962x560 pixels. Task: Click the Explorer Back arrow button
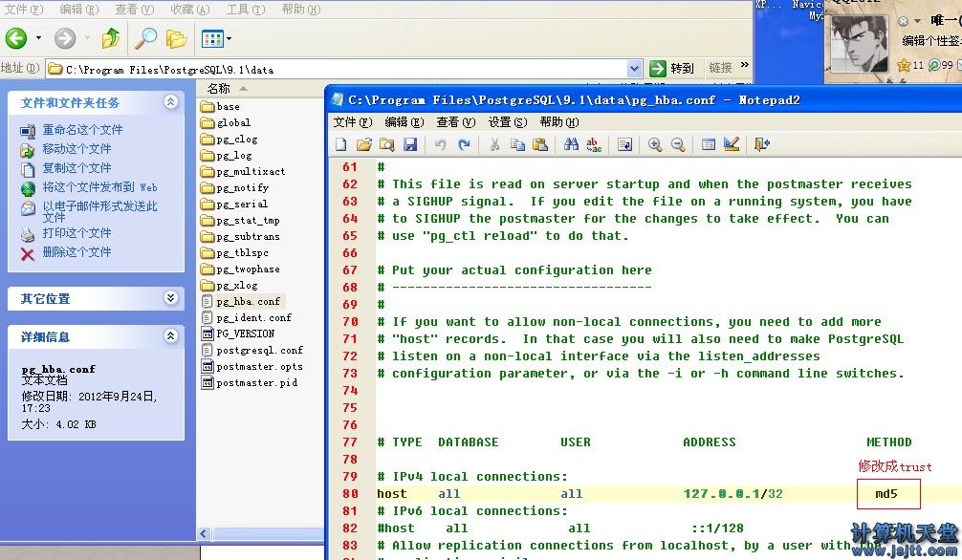point(16,38)
